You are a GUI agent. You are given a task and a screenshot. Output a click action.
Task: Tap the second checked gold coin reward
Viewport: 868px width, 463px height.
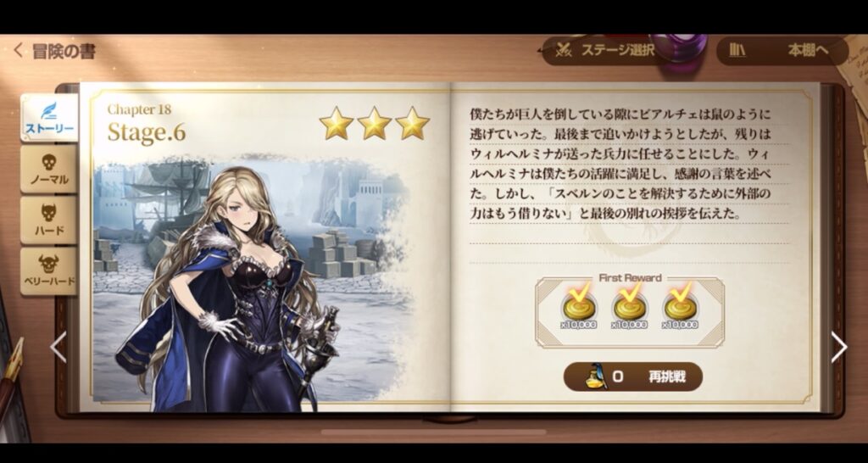[630, 306]
